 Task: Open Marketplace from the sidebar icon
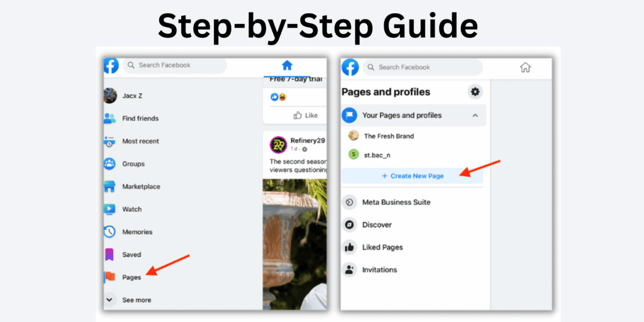click(x=109, y=186)
